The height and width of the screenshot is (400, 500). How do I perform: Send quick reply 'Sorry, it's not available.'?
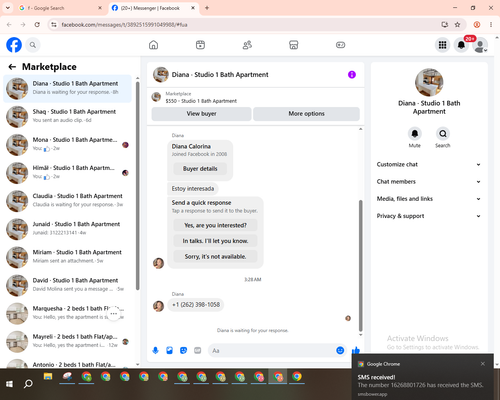point(215,256)
